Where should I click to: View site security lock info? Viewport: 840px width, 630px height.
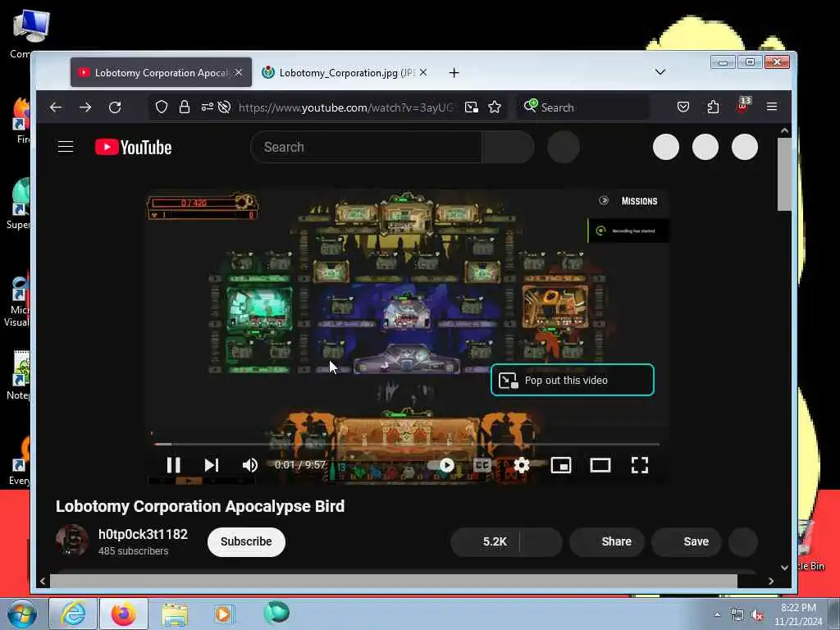click(x=185, y=107)
